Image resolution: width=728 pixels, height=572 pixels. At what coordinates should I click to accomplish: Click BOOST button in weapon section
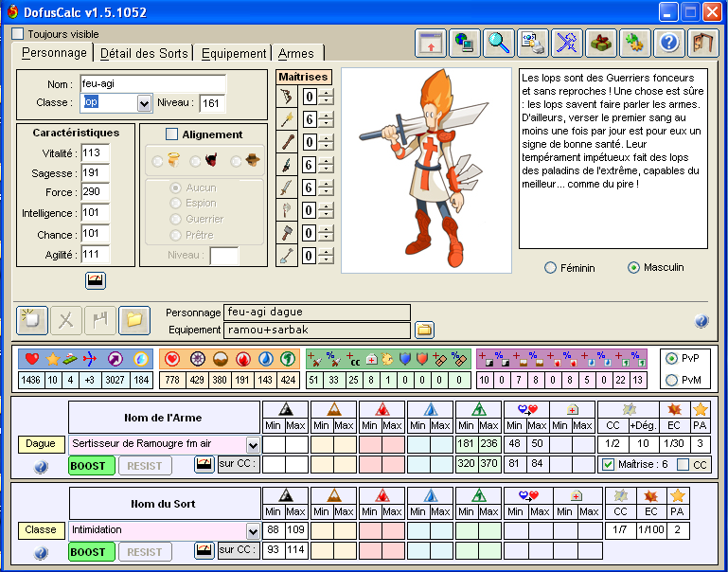click(92, 466)
